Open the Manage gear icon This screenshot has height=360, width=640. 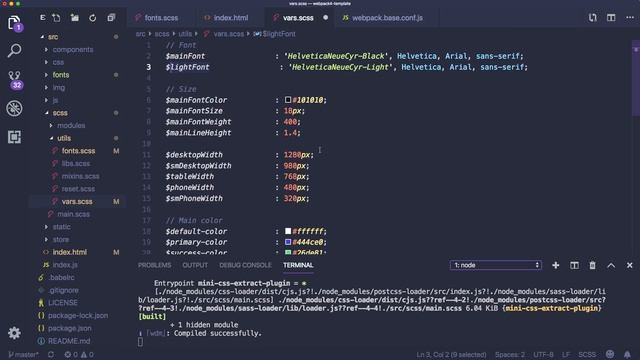point(14,333)
